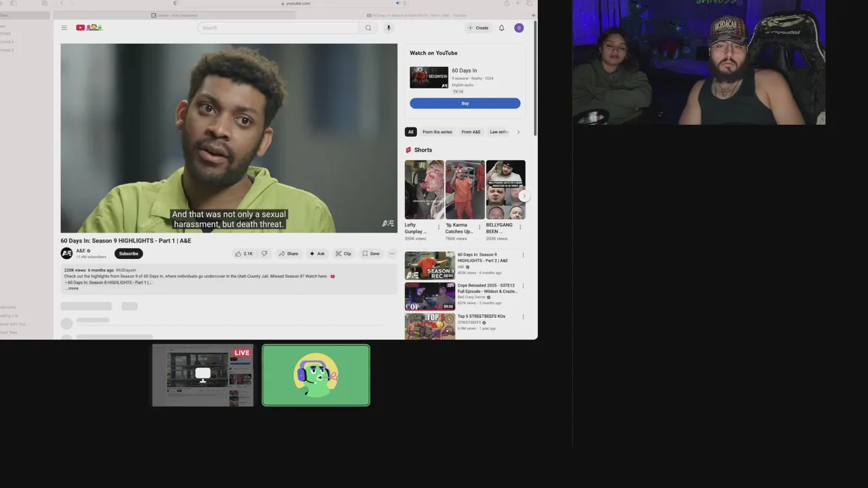The width and height of the screenshot is (868, 488).
Task: Open a new browser tab with plus
Action: (518, 3)
